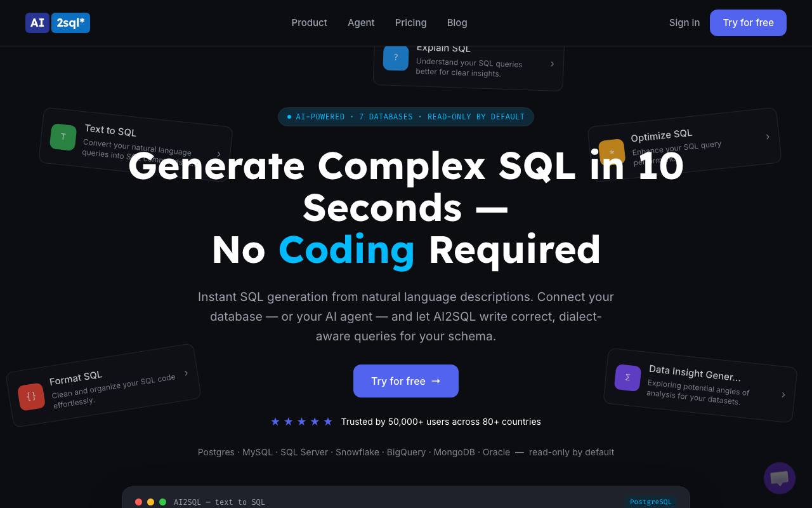Click the orange Optimize SQL icon
The height and width of the screenshot is (508, 812).
click(x=612, y=152)
